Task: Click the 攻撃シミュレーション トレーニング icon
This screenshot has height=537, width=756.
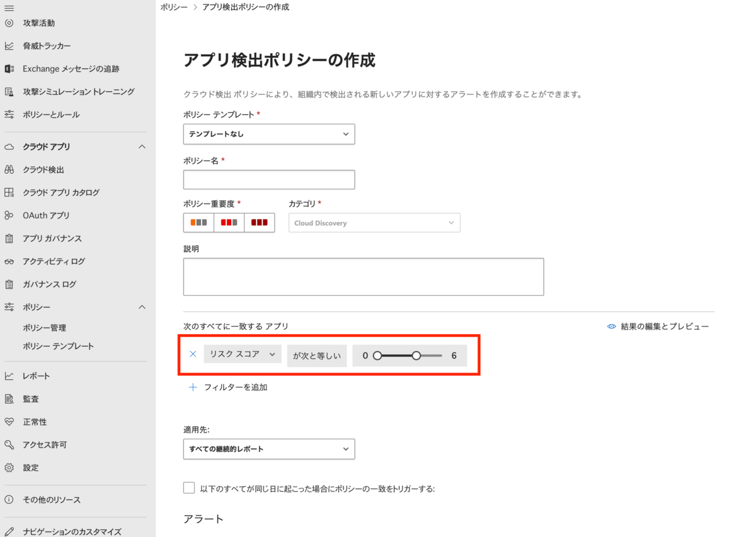Action: 9,91
